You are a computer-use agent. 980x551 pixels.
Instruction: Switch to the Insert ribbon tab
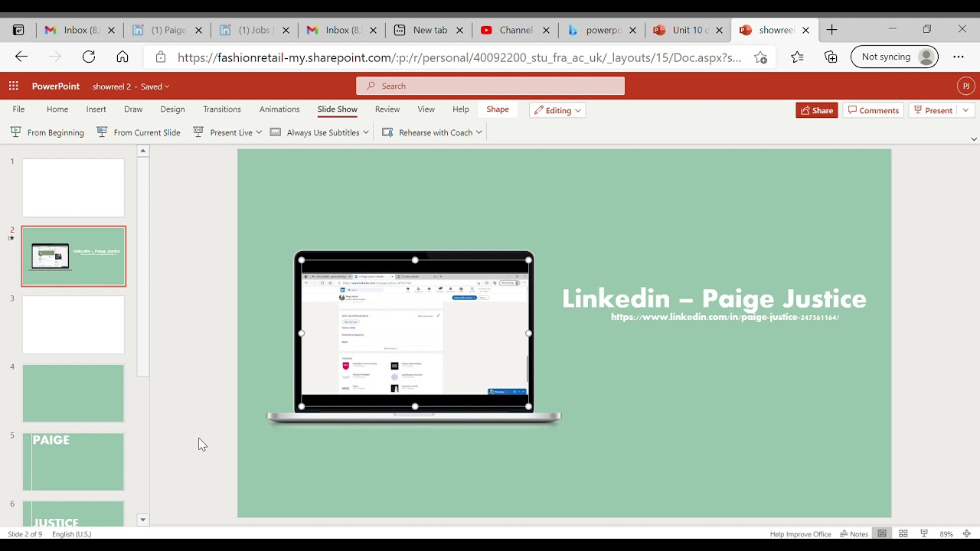[96, 109]
